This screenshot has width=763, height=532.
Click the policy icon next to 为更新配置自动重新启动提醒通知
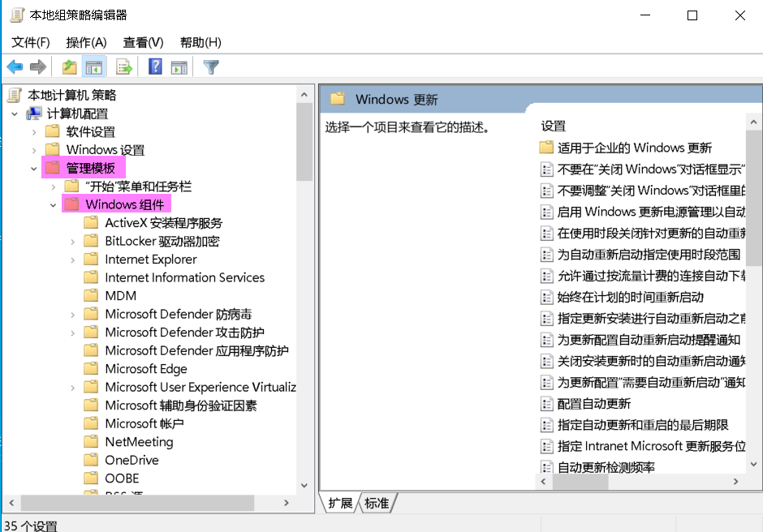click(x=546, y=340)
